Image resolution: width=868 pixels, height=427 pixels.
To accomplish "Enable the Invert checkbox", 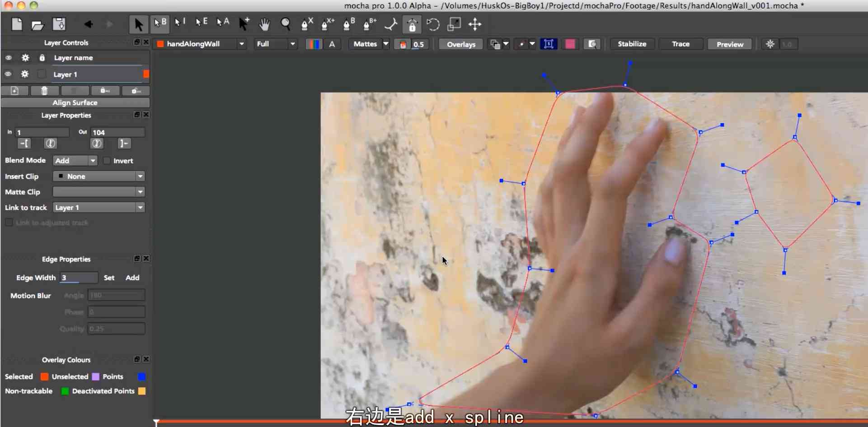I will [x=107, y=161].
